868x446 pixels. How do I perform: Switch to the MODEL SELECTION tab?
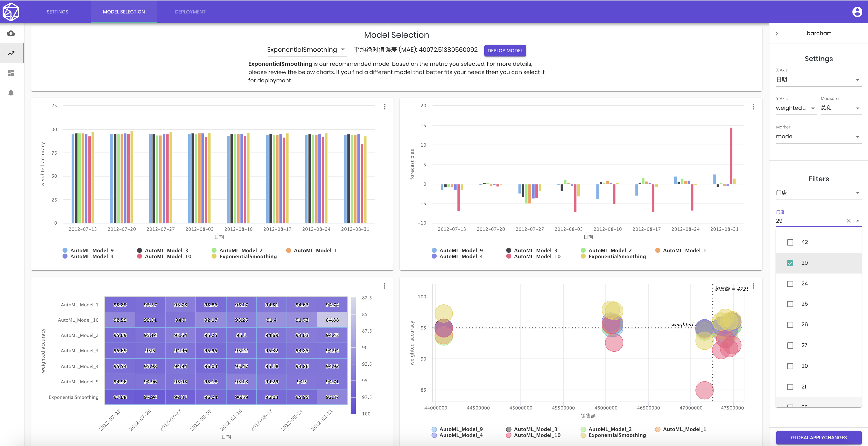pyautogui.click(x=124, y=12)
